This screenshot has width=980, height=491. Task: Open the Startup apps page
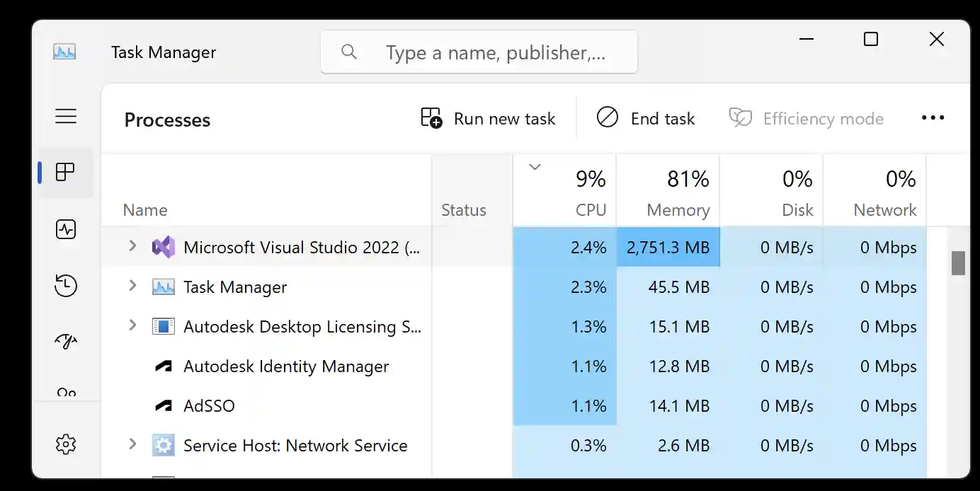(65, 342)
